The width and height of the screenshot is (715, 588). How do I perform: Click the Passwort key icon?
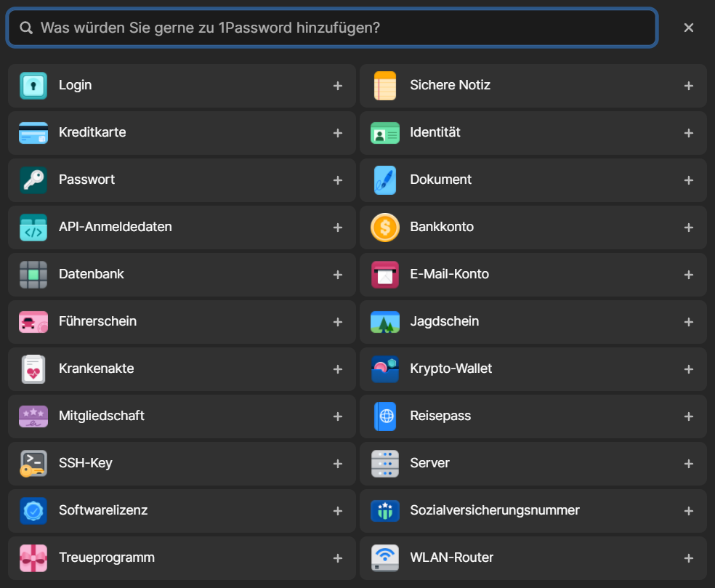click(x=33, y=180)
